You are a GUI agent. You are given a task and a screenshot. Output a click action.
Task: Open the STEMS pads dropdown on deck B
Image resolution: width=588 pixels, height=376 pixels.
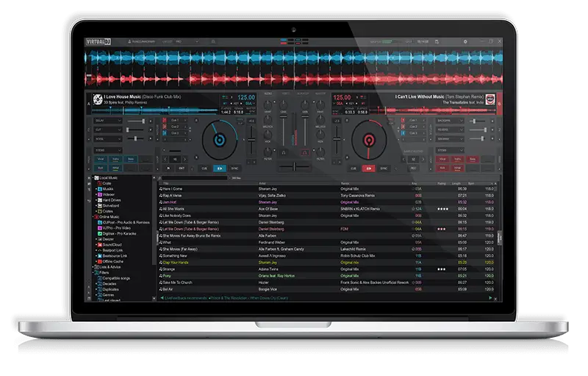point(450,151)
